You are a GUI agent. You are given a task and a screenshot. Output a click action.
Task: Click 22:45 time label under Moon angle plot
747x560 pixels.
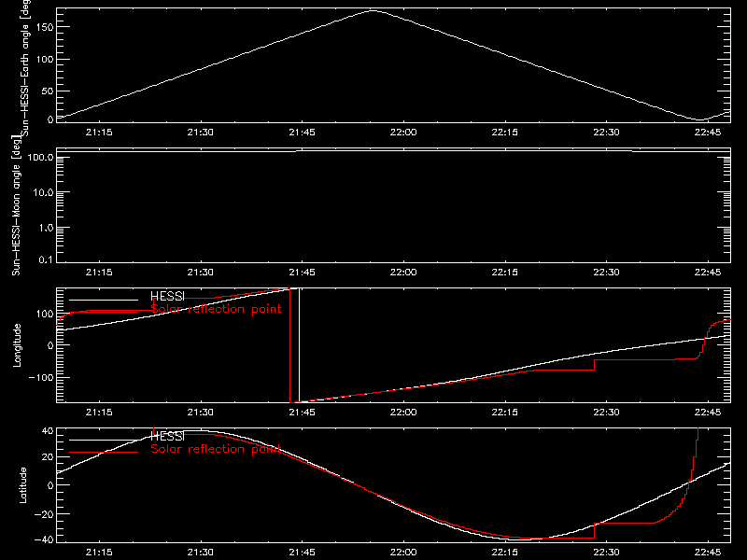708,273
